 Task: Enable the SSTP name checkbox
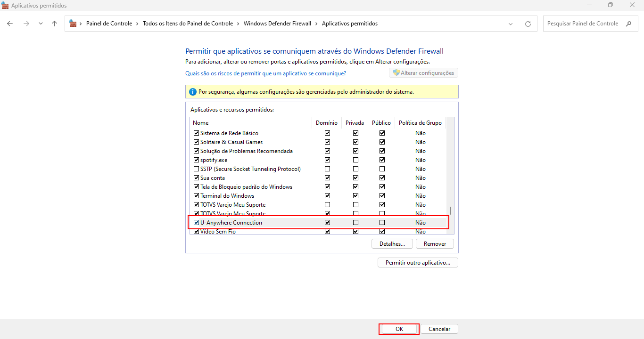197,169
